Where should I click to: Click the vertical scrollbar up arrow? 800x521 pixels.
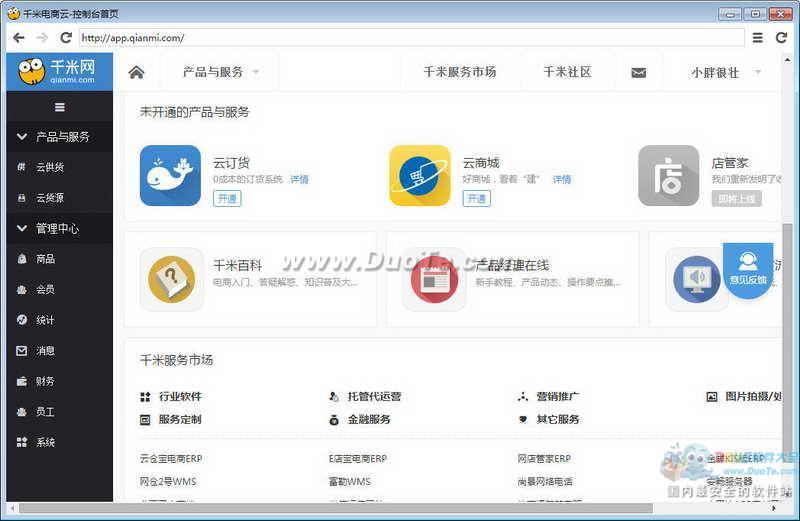coord(787,60)
